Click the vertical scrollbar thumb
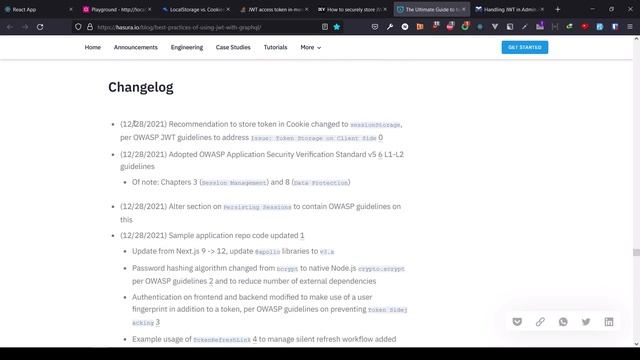This screenshot has width=640, height=360. pyautogui.click(x=636, y=253)
